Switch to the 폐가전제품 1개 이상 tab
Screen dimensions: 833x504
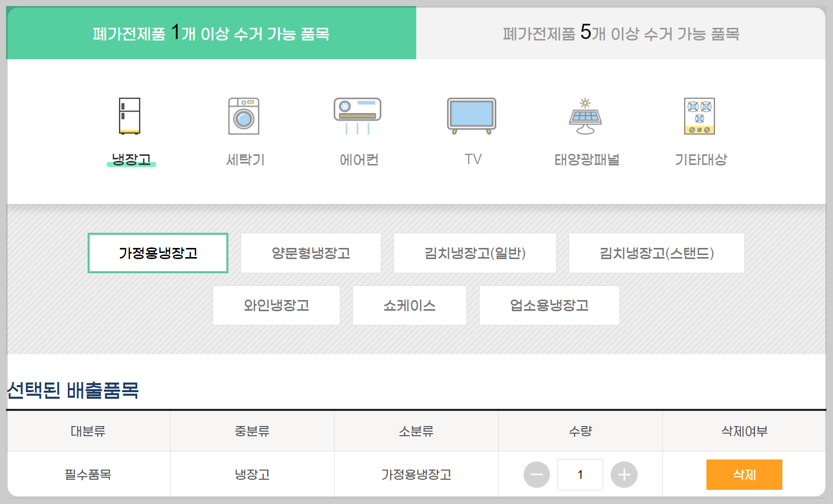[x=211, y=32]
